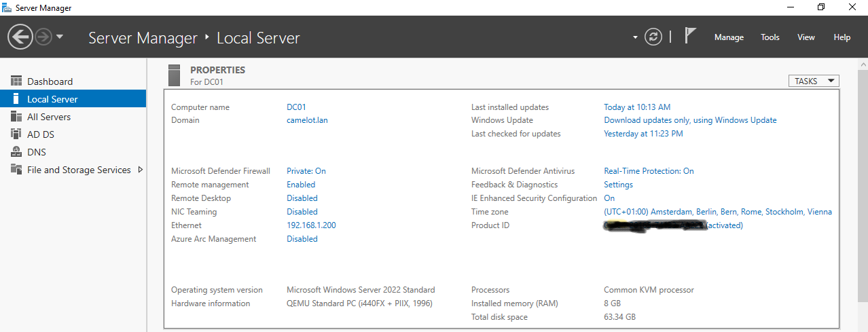Click the All Servers sidebar icon
The height and width of the screenshot is (332, 868).
(16, 117)
